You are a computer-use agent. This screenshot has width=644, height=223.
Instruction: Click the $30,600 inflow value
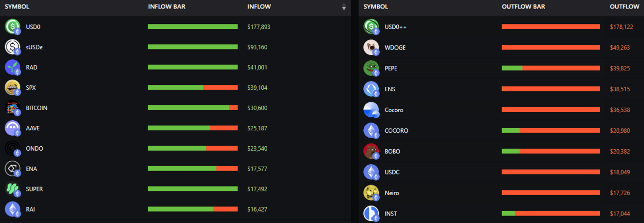257,108
